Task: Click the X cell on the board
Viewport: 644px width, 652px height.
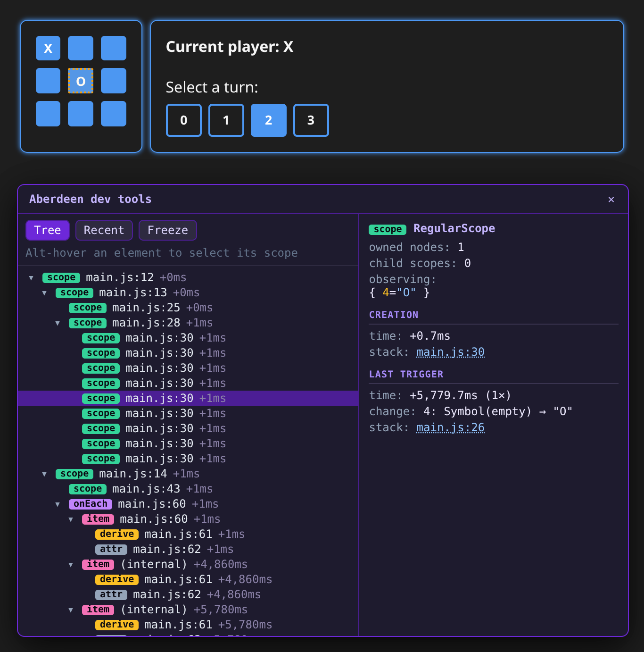Action: (x=48, y=48)
